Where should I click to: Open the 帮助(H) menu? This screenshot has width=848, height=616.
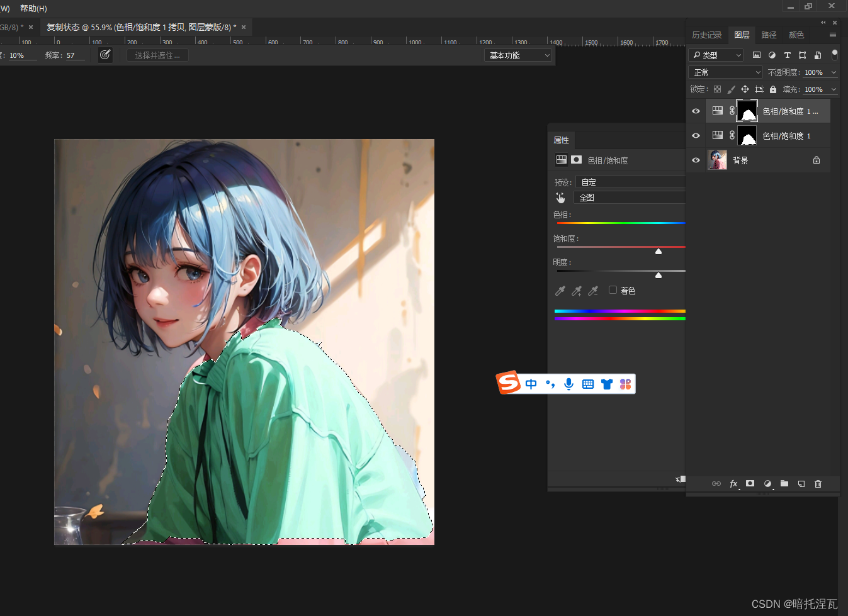click(x=33, y=8)
